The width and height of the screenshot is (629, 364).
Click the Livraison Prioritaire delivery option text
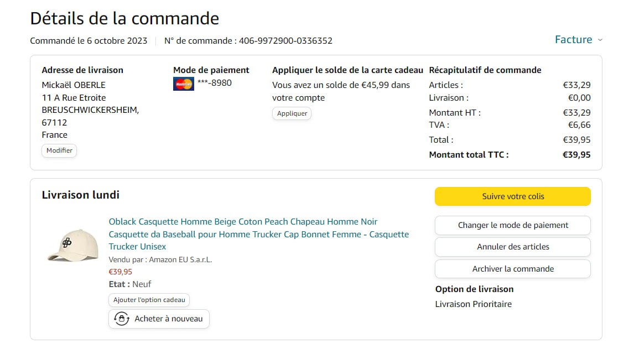click(x=474, y=304)
